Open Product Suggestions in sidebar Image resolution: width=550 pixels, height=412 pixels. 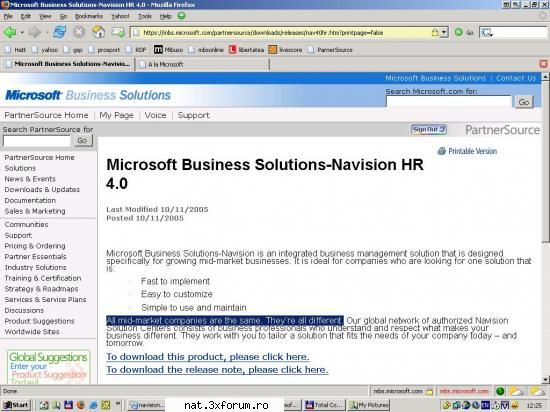39,321
